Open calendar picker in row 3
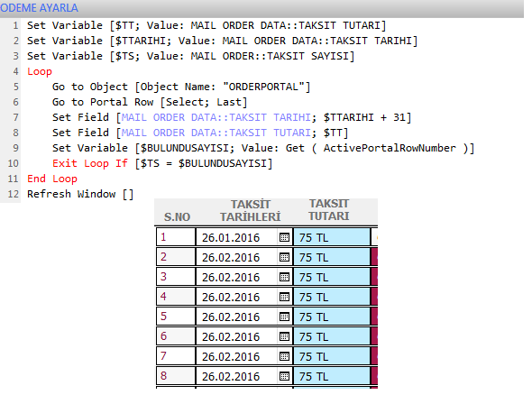 coord(284,277)
